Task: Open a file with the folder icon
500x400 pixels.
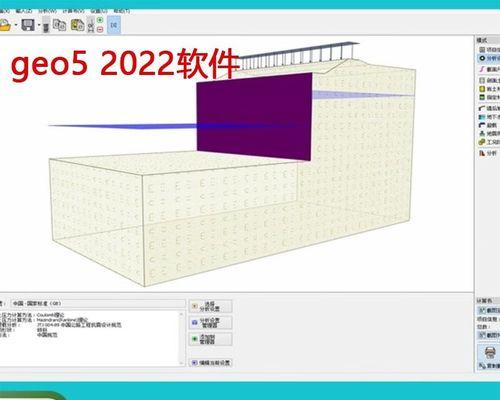Action: [5, 25]
